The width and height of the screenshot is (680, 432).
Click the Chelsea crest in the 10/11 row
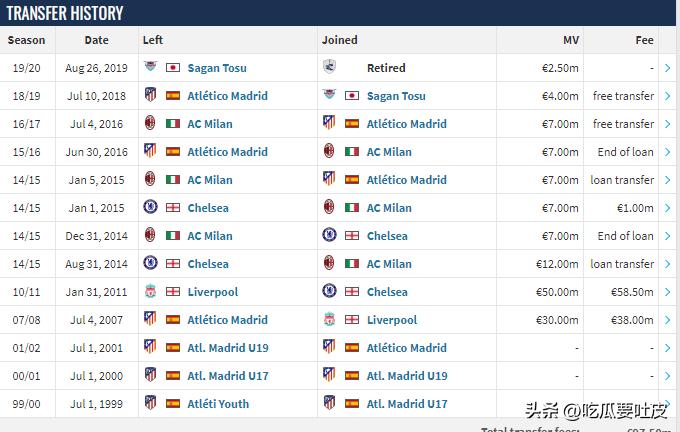329,292
